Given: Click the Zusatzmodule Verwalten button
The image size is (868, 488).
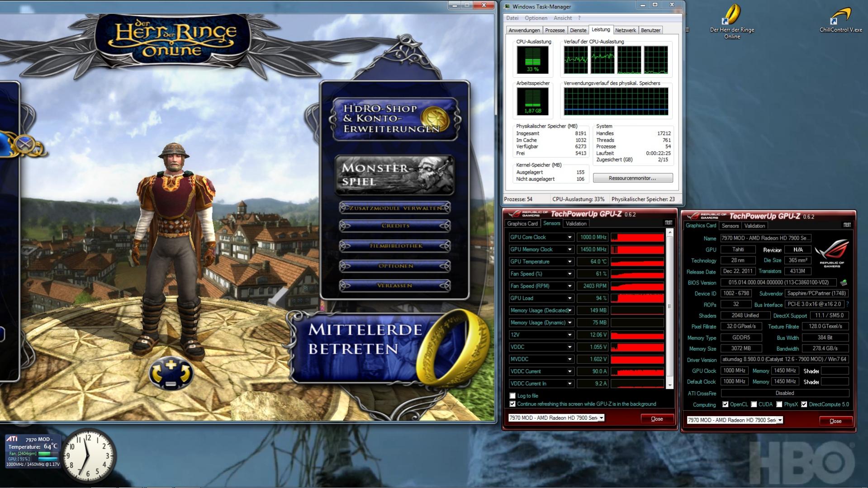Looking at the screenshot, I should (395, 208).
